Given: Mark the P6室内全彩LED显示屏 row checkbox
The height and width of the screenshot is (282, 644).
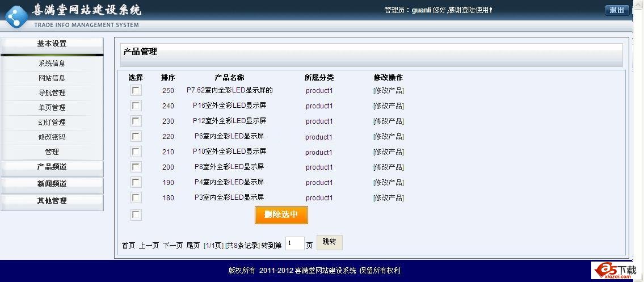Looking at the screenshot, I should click(x=136, y=136).
